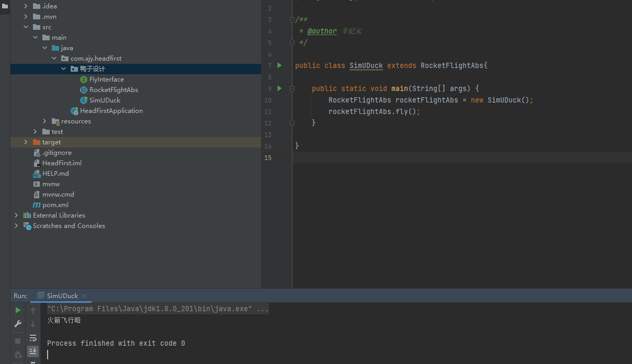Image resolution: width=632 pixels, height=364 pixels.
Task: Expand the test folder
Action: pyautogui.click(x=36, y=132)
